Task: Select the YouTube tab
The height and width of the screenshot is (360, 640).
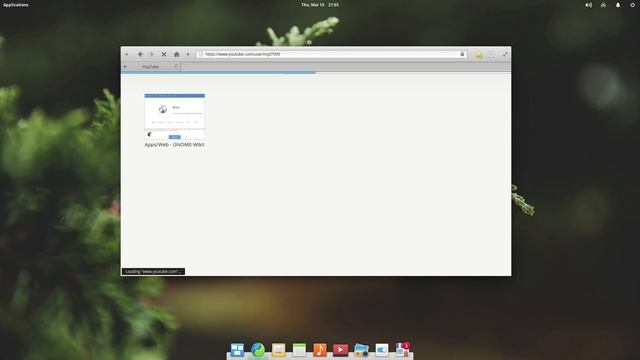Action: (x=151, y=67)
